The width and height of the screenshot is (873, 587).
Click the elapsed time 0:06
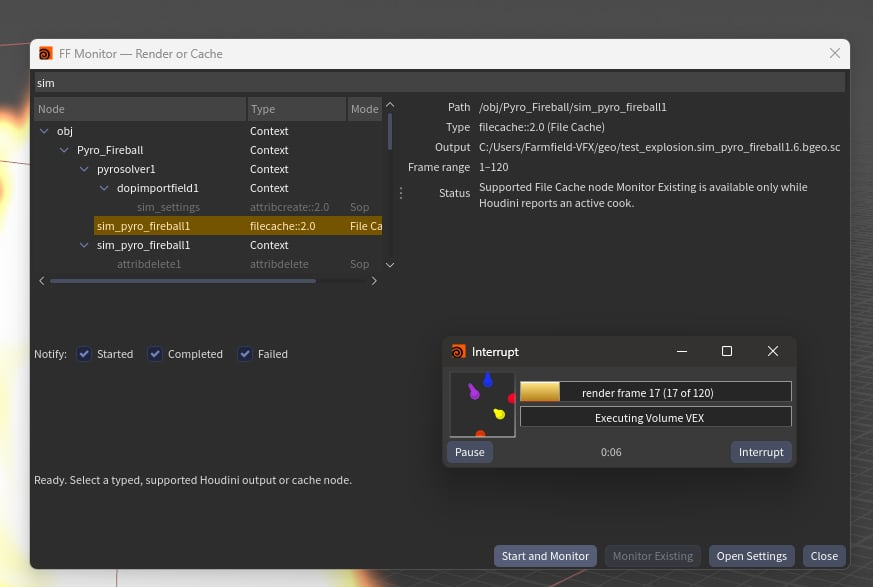611,452
